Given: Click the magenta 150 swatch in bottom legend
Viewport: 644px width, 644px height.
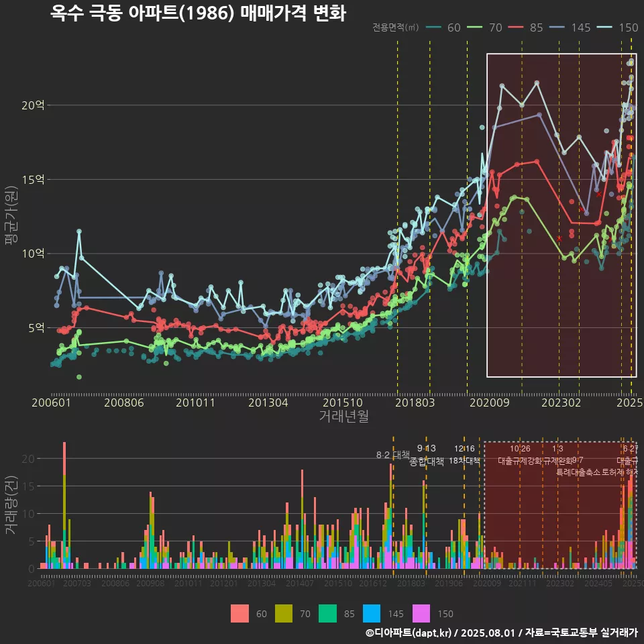Looking at the screenshot, I should [x=421, y=614].
